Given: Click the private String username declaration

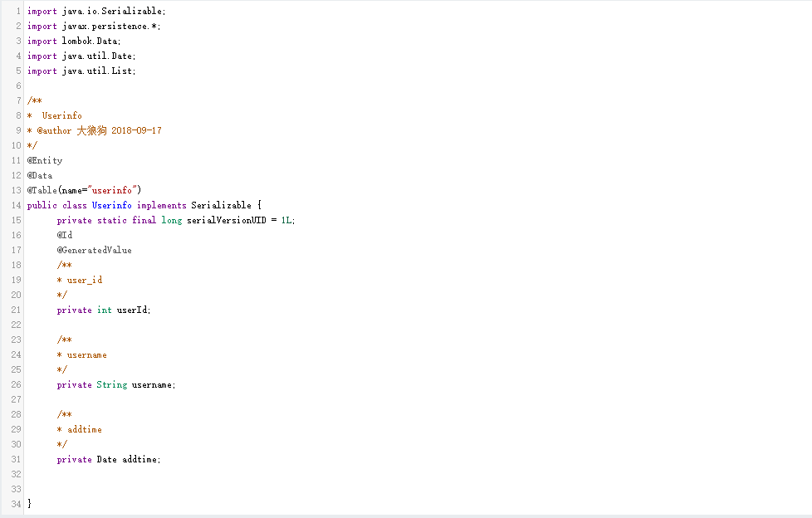Looking at the screenshot, I should coord(116,385).
